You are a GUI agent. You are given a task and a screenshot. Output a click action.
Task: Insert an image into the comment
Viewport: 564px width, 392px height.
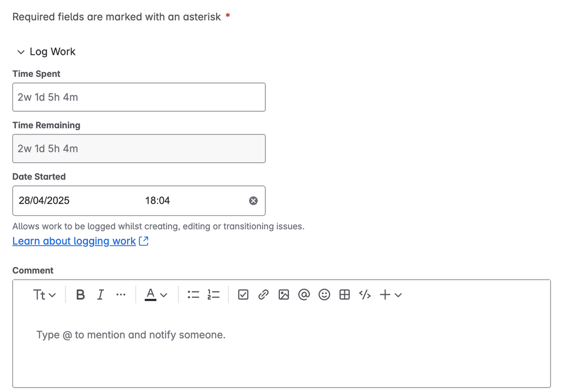point(284,295)
